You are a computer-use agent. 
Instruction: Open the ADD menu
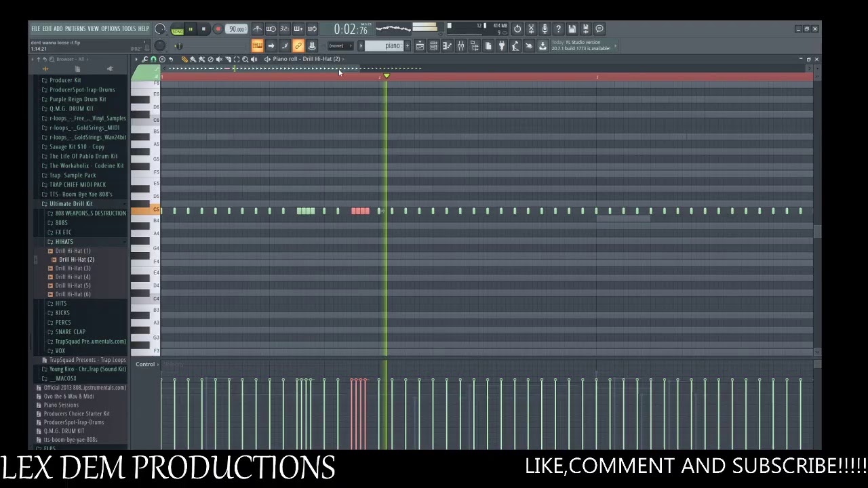[58, 28]
